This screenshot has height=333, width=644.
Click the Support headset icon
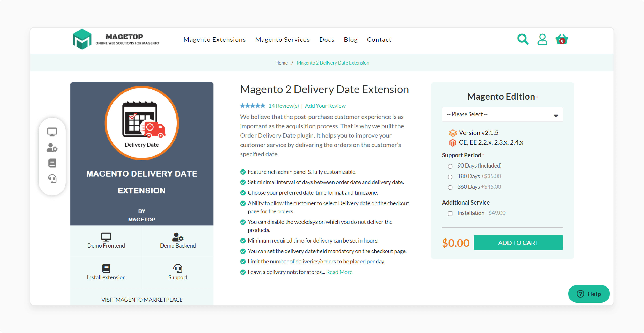click(178, 268)
